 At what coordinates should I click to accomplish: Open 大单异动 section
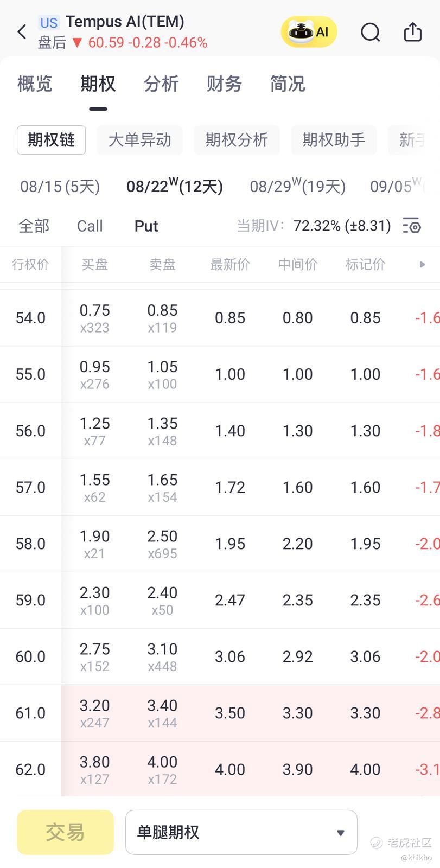click(139, 140)
